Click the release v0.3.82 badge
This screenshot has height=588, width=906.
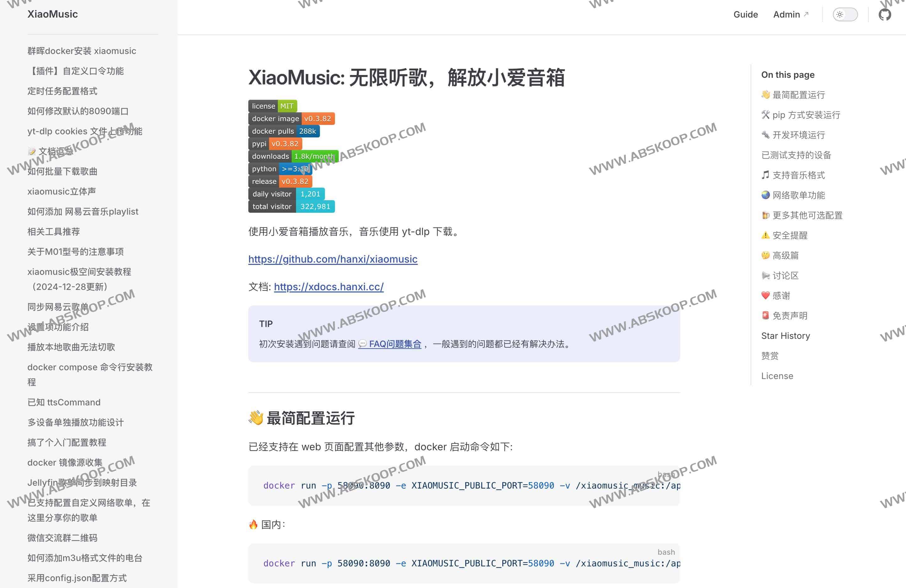(x=280, y=182)
